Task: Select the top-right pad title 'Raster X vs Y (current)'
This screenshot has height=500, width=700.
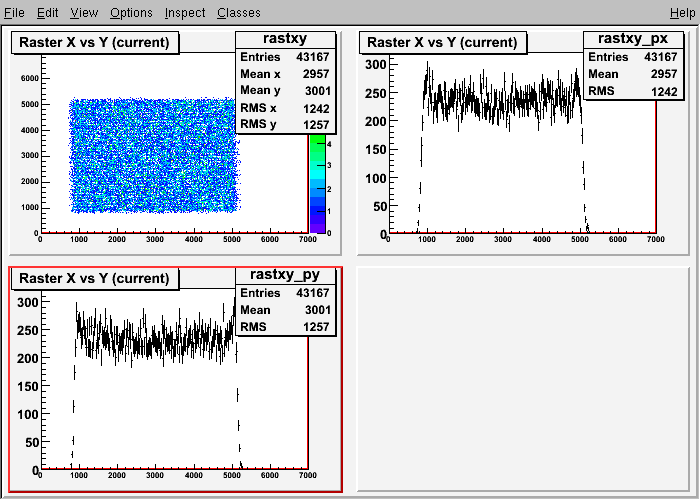Action: (442, 42)
